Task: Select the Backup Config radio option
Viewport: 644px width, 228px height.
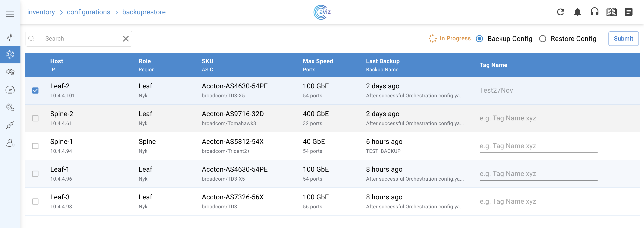Action: tap(479, 39)
